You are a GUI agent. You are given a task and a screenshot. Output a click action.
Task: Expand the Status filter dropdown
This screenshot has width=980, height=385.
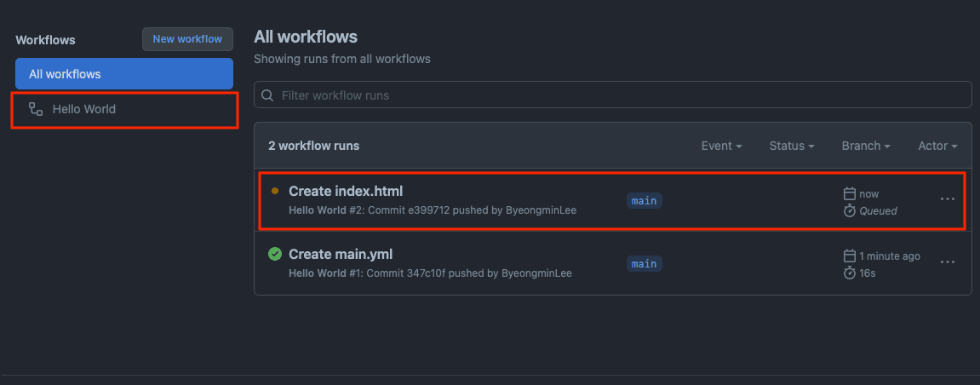point(792,146)
